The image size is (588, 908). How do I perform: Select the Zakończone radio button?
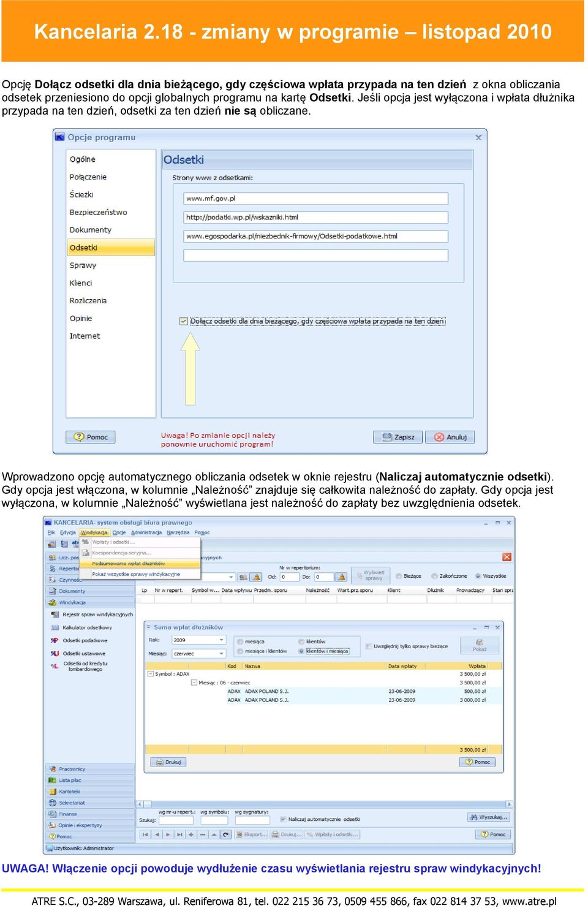pyautogui.click(x=434, y=576)
